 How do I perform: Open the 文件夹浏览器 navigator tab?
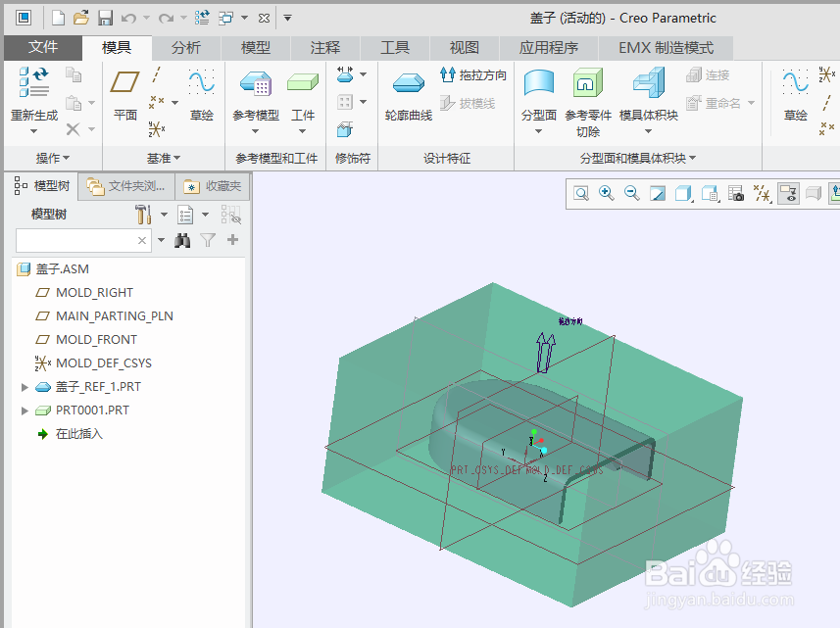point(126,186)
